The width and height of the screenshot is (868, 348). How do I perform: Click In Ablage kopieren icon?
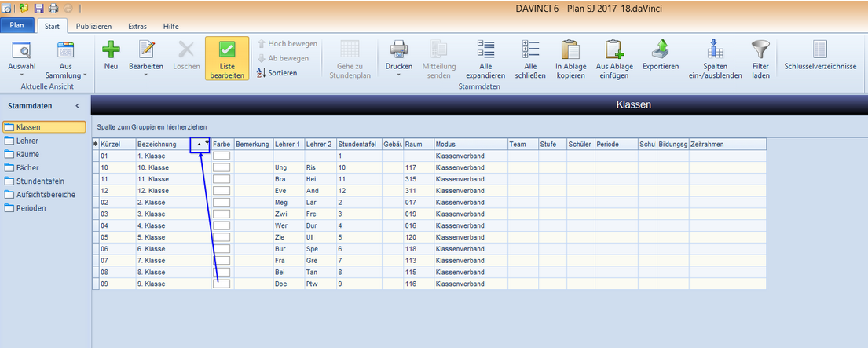tap(570, 49)
